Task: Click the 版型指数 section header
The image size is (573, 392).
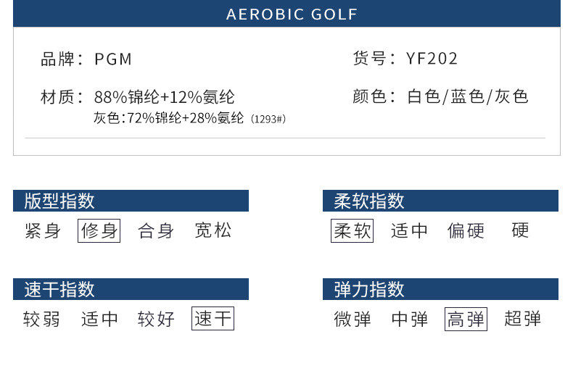Action: tap(131, 201)
